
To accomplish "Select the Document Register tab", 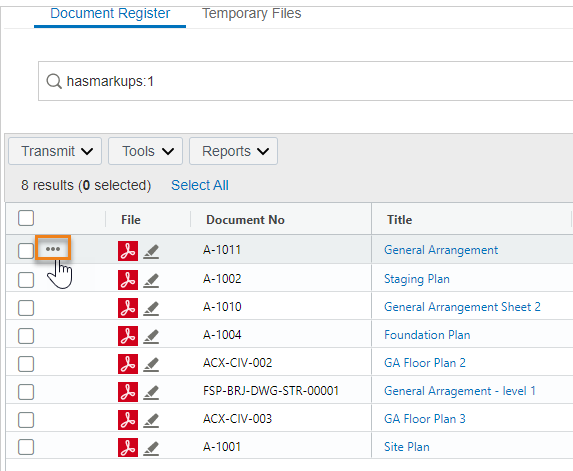I will [x=110, y=14].
